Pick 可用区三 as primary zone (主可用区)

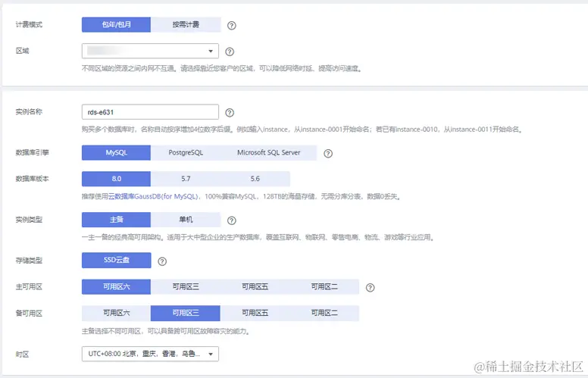point(186,287)
